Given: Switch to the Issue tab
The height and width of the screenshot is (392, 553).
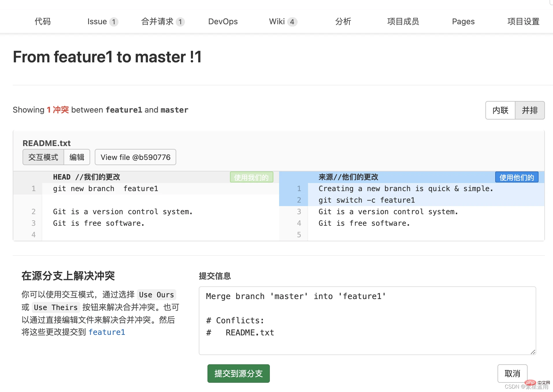Looking at the screenshot, I should click(102, 22).
